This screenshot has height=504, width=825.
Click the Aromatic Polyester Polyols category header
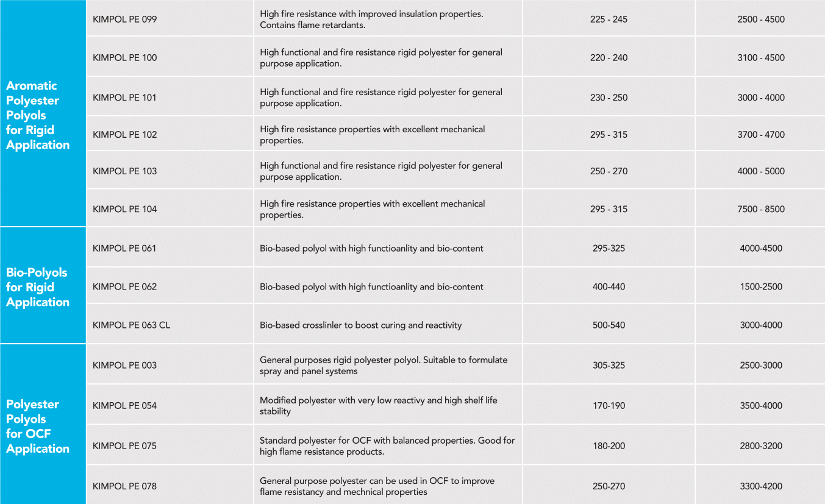[38, 115]
